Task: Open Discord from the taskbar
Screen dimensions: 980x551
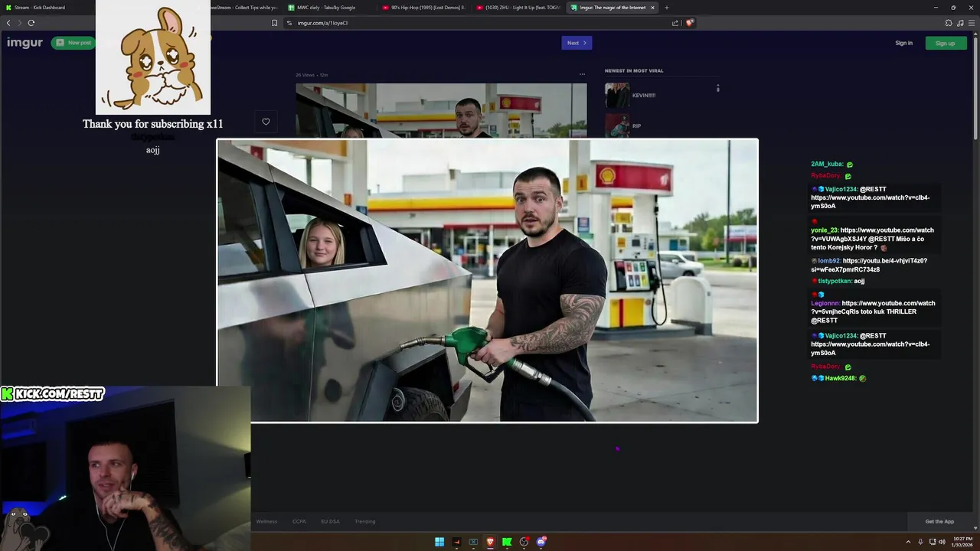Action: click(x=541, y=542)
